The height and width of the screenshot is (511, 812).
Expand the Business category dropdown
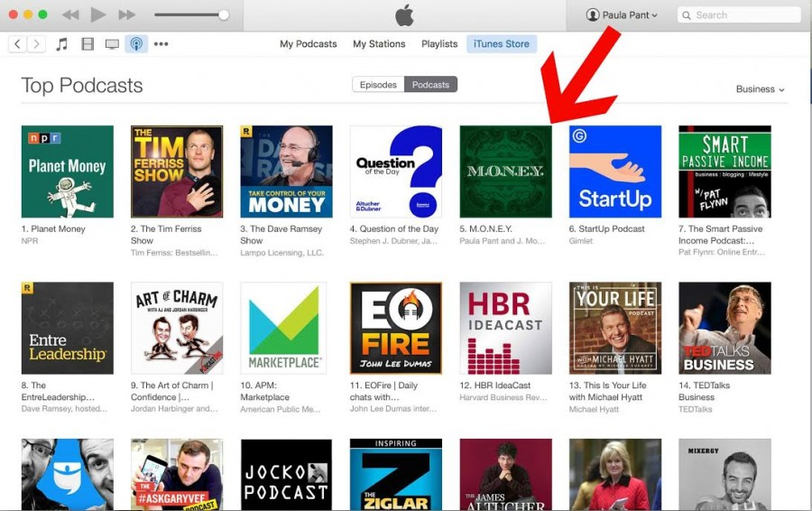[x=760, y=89]
